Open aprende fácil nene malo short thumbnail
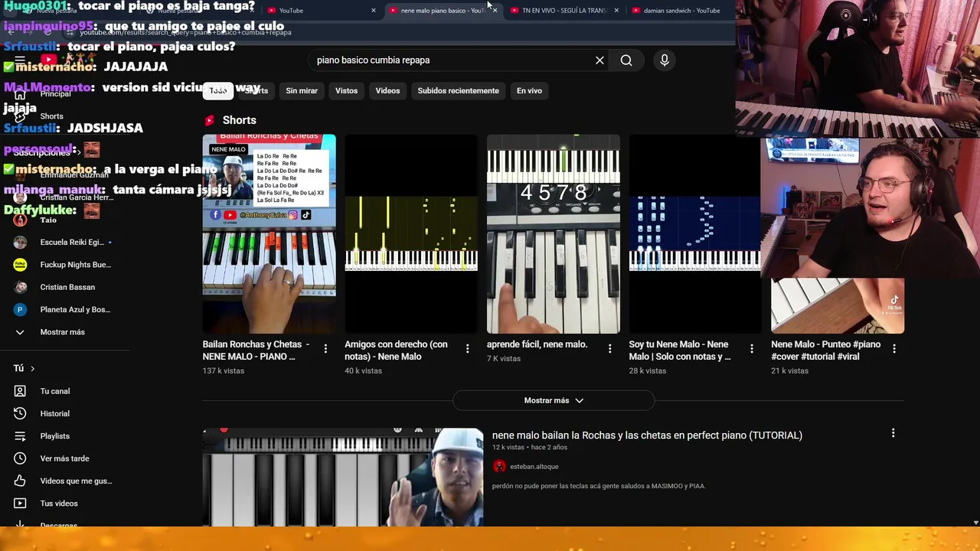Screen dimensions: 980x551 coord(554,234)
